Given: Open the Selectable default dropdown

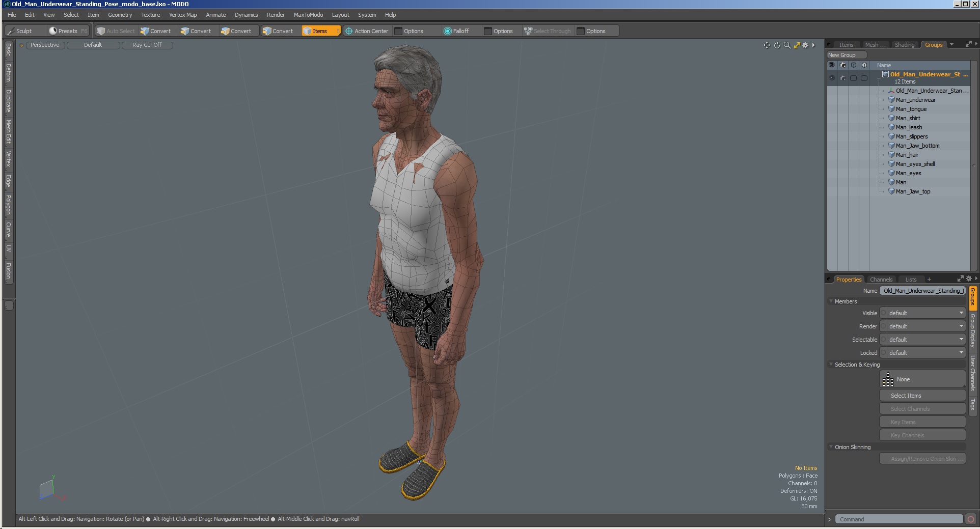Looking at the screenshot, I should [926, 340].
